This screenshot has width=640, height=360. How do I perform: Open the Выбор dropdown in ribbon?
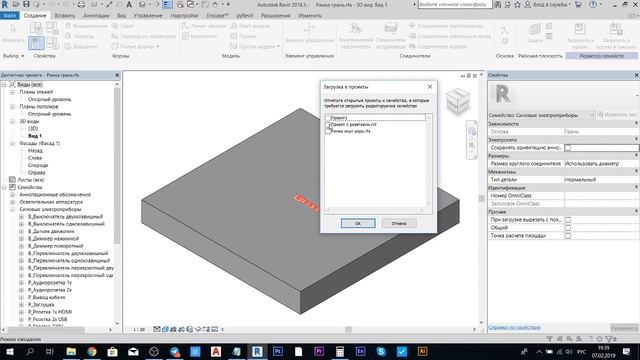point(13,56)
